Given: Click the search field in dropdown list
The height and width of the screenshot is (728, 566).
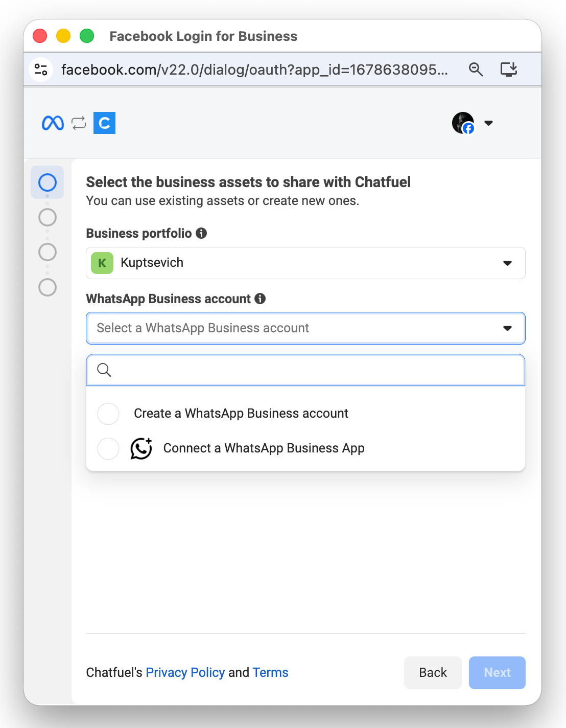Looking at the screenshot, I should point(305,370).
